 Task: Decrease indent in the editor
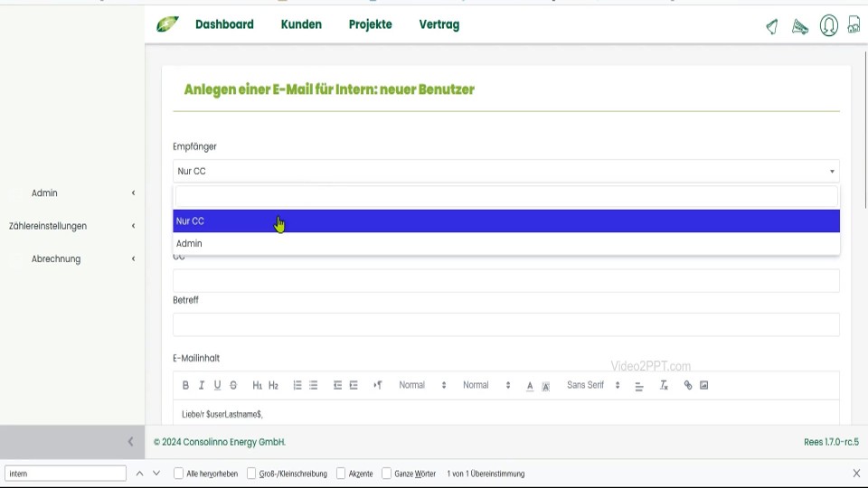tap(337, 385)
